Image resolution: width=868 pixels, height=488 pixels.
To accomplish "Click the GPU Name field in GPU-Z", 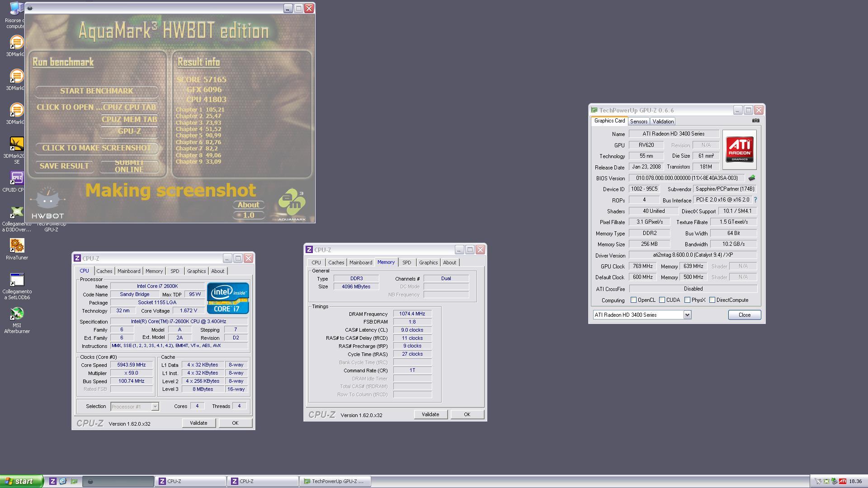I will [674, 134].
